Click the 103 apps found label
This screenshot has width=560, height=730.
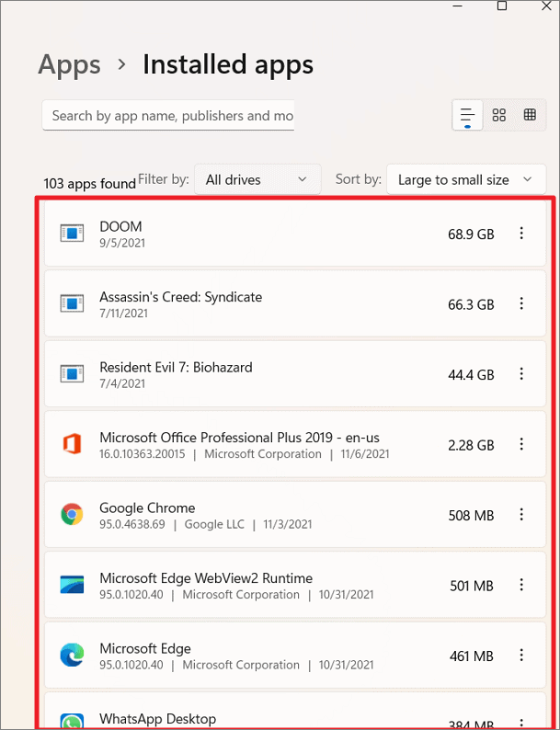(90, 184)
